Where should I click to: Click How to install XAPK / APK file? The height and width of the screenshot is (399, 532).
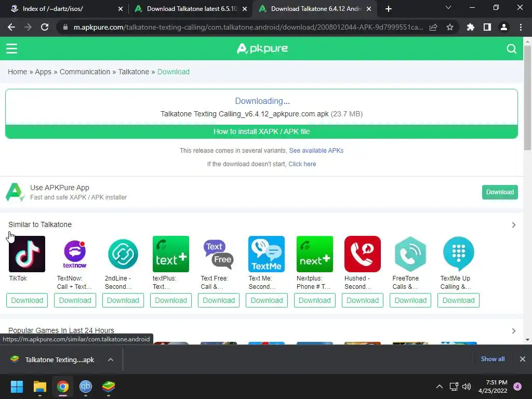[262, 131]
